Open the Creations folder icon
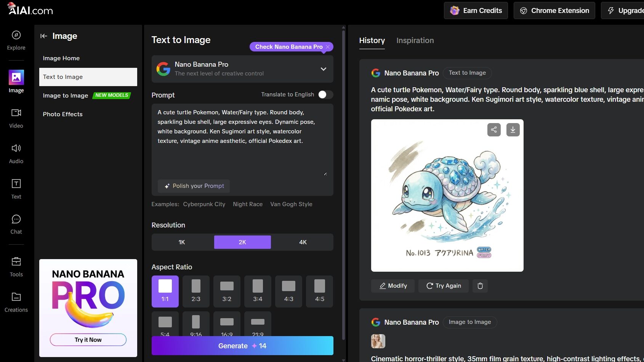 16,297
